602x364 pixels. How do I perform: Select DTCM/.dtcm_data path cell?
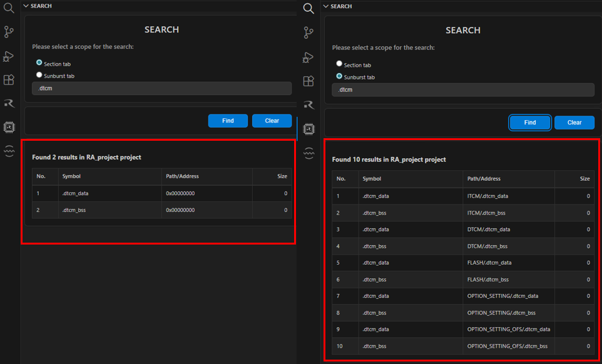[509, 230]
